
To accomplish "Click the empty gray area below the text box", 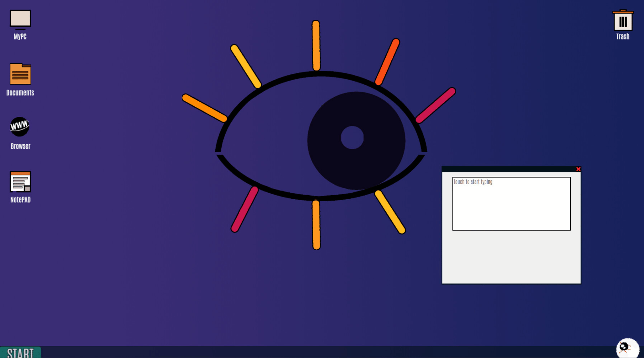I will 511,257.
